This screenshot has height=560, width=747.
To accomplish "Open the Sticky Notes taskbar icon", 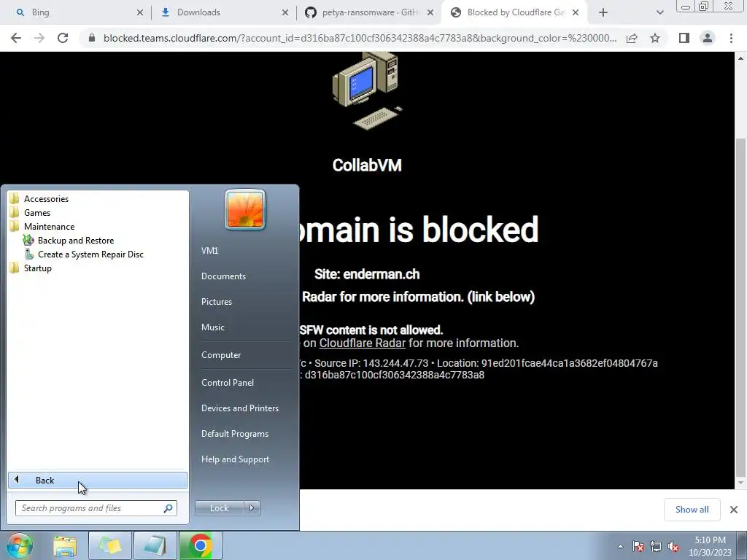I will tap(110, 545).
